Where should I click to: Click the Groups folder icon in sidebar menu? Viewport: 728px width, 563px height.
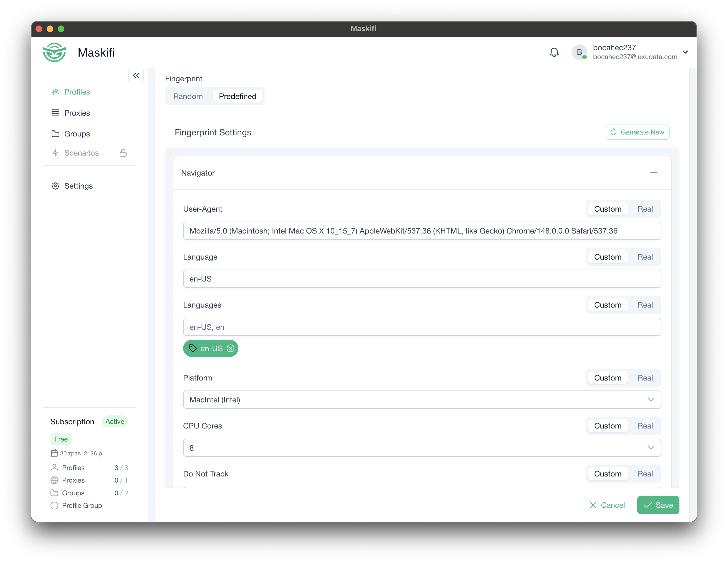[55, 134]
